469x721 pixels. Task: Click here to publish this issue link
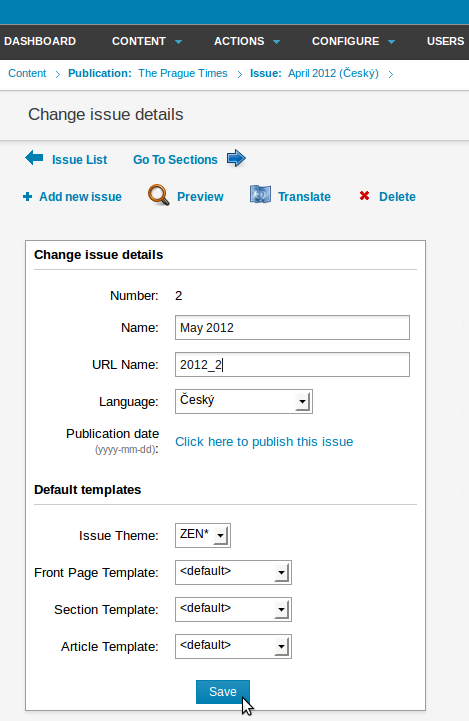(264, 441)
